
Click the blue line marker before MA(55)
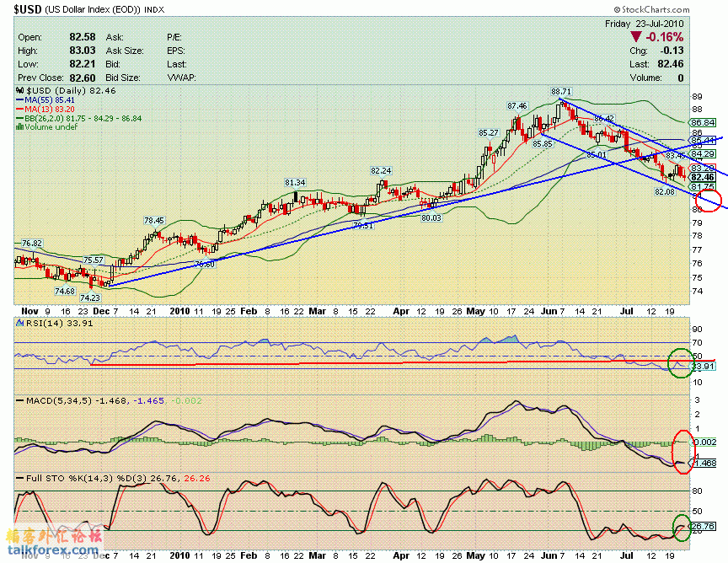click(20, 99)
